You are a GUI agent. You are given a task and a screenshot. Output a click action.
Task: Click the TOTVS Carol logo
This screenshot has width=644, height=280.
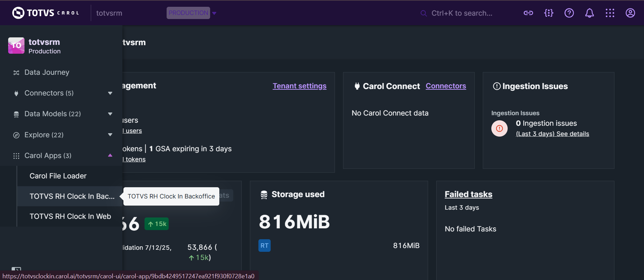click(x=46, y=13)
